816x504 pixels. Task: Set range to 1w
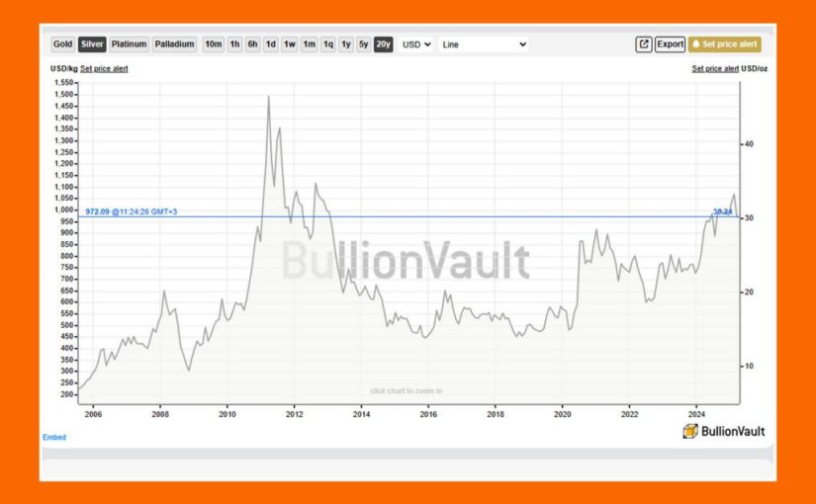[x=289, y=44]
